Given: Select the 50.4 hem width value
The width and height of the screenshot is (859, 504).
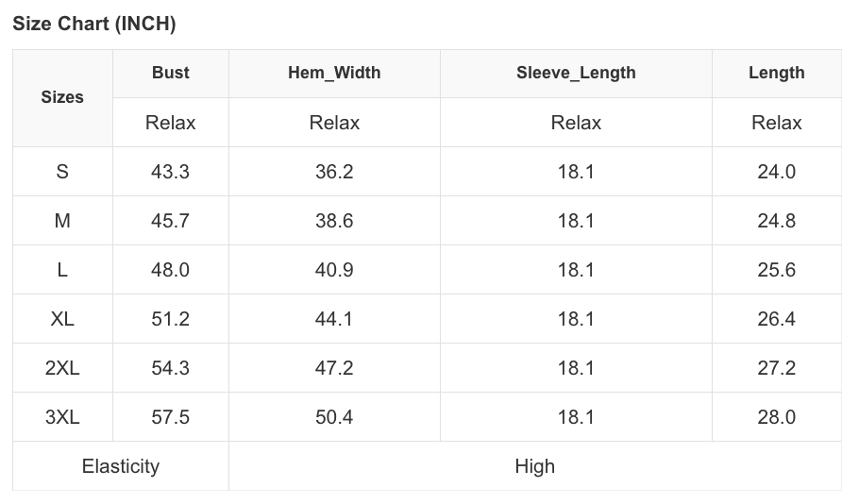Looking at the screenshot, I should pos(334,417).
